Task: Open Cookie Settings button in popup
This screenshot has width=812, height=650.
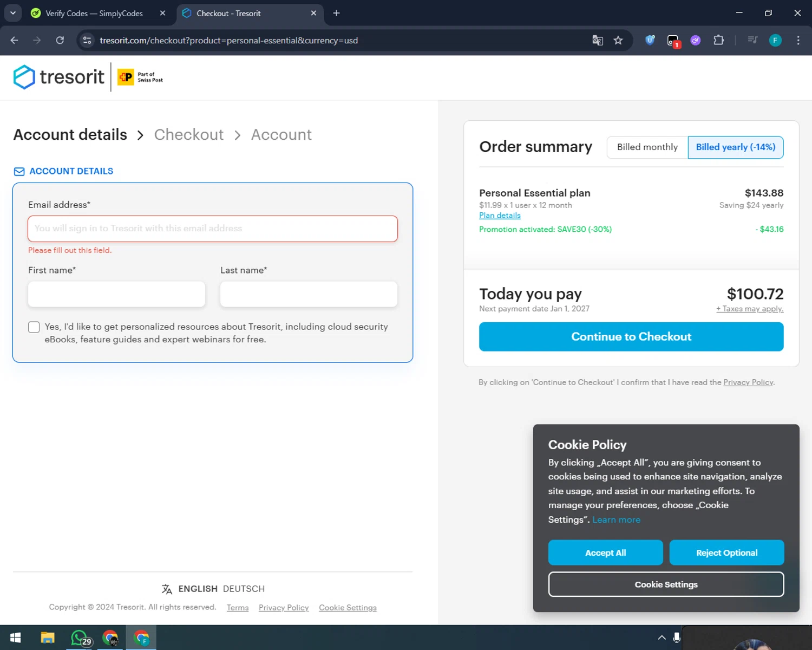Action: pyautogui.click(x=666, y=584)
